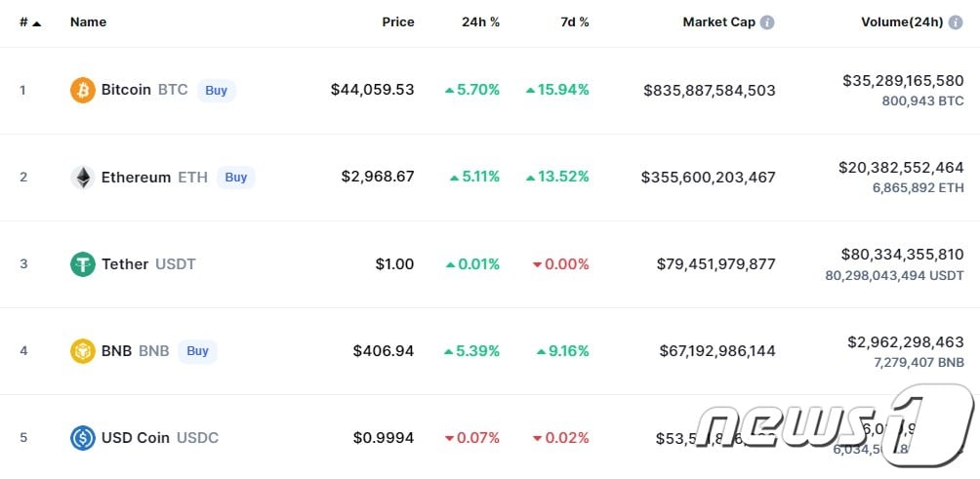Click the BNB logo icon
This screenshot has width=980, height=479.
coord(83,351)
